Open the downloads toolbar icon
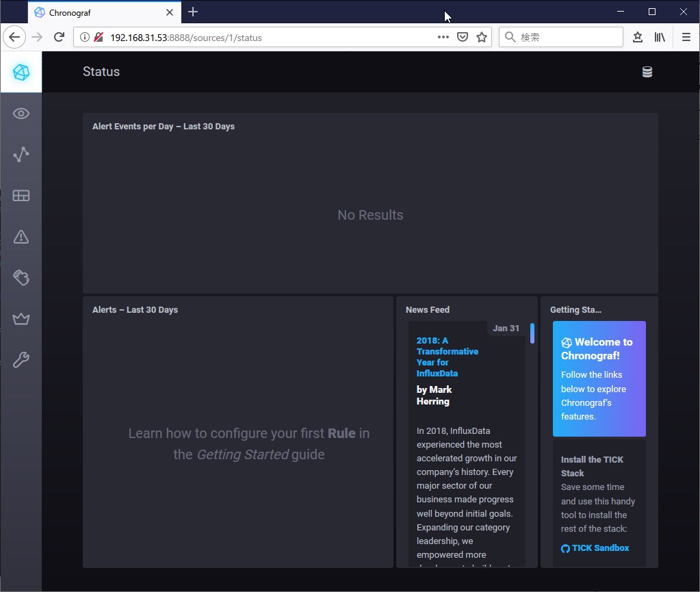700x592 pixels. click(638, 37)
